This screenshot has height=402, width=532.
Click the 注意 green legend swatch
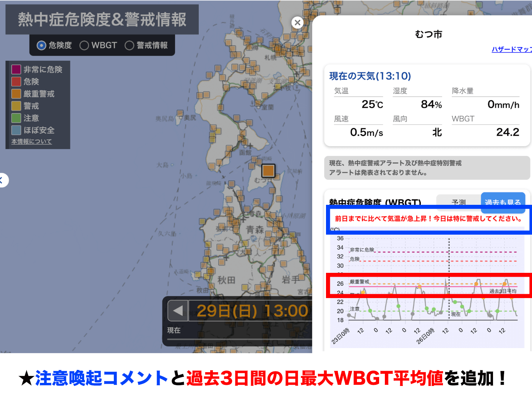pyautogui.click(x=16, y=118)
